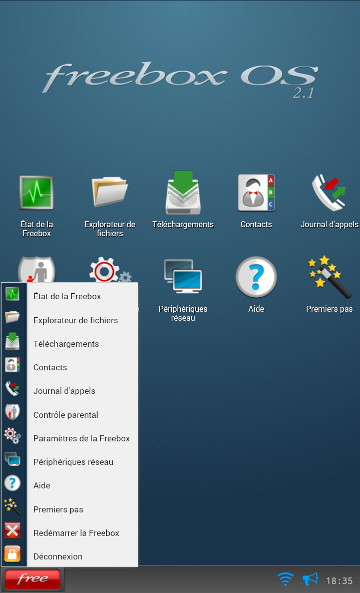Screen dimensions: 360x593
Task: Click the Aide question mark desktop icon
Action: tap(256, 277)
